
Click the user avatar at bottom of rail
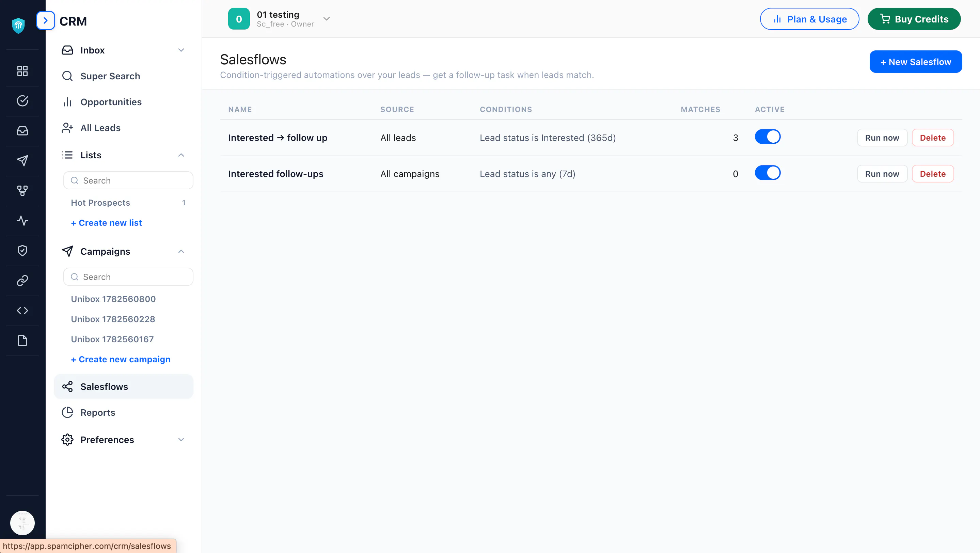coord(22,523)
